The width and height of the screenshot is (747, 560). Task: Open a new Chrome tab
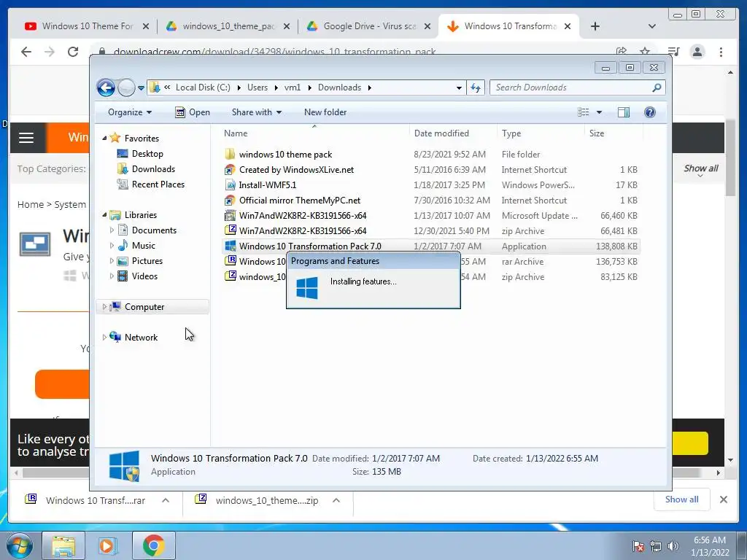click(595, 26)
